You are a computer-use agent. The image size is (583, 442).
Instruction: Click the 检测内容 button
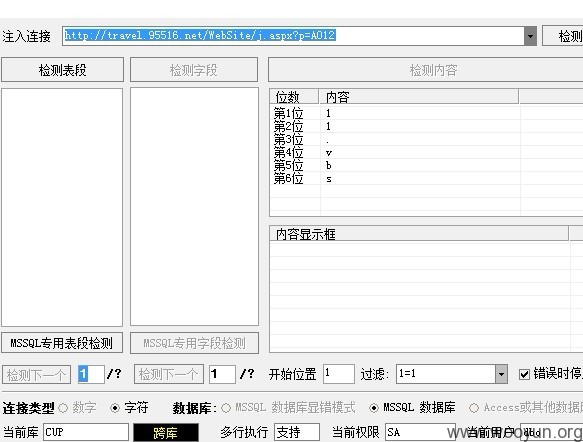(426, 70)
